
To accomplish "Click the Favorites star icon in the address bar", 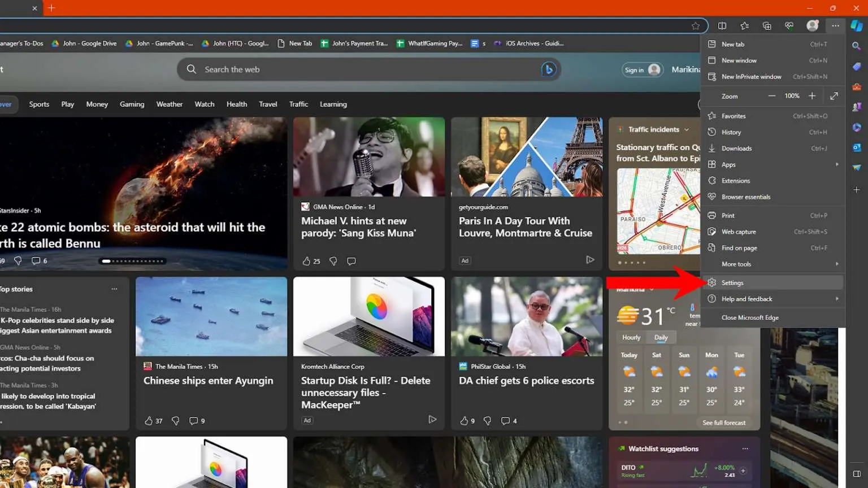I will coord(696,26).
